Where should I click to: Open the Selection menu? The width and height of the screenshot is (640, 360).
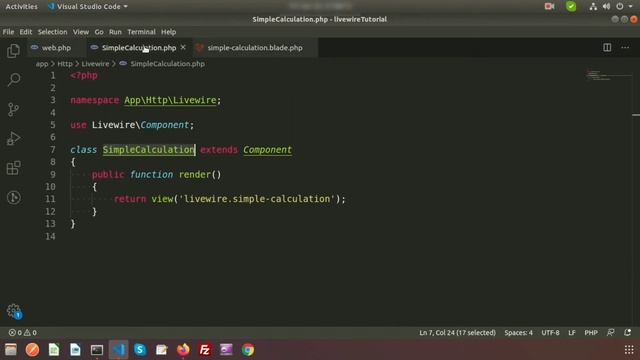pos(52,32)
